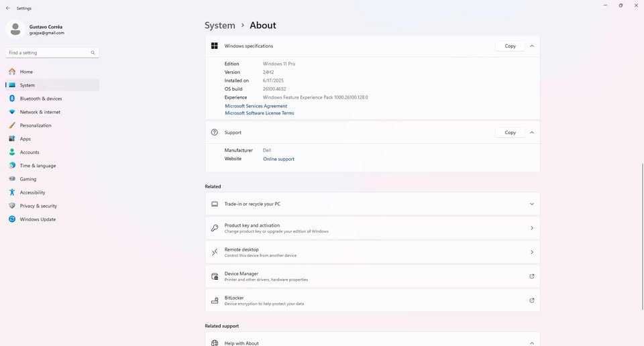Click the Find a setting search box

coord(52,52)
